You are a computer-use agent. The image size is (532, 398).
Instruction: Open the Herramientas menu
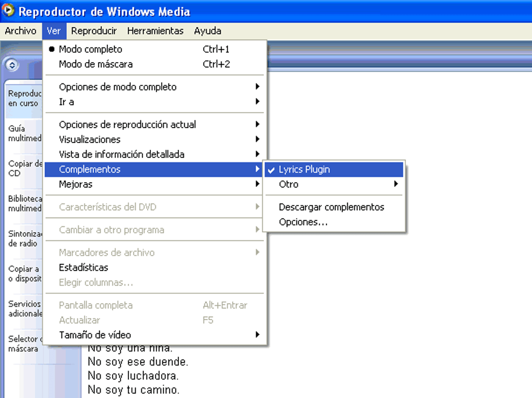tap(155, 31)
